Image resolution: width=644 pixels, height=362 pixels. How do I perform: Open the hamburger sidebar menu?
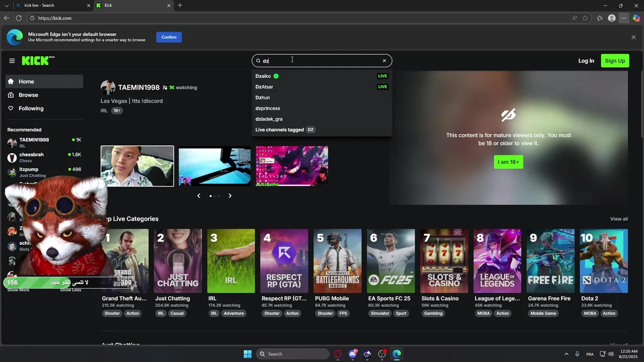[x=12, y=61]
